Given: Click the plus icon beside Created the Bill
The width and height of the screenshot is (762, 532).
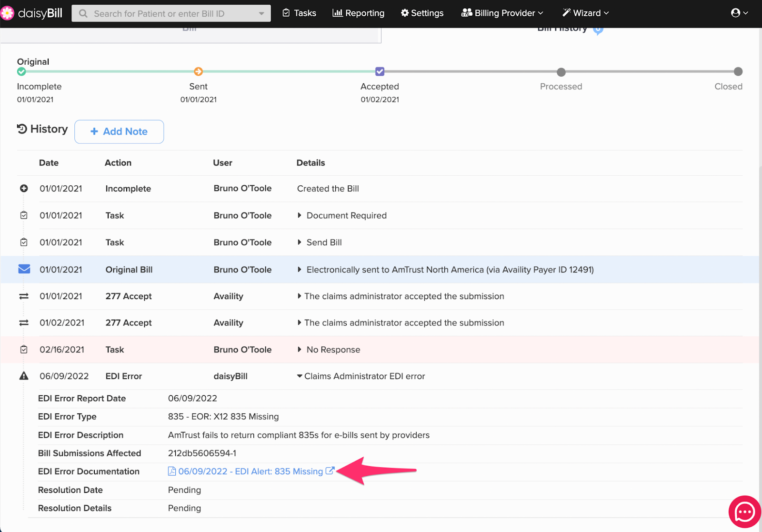Looking at the screenshot, I should pyautogui.click(x=24, y=189).
